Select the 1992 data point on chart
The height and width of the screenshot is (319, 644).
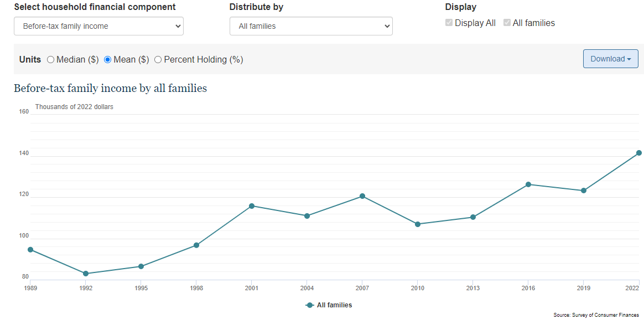click(x=86, y=274)
